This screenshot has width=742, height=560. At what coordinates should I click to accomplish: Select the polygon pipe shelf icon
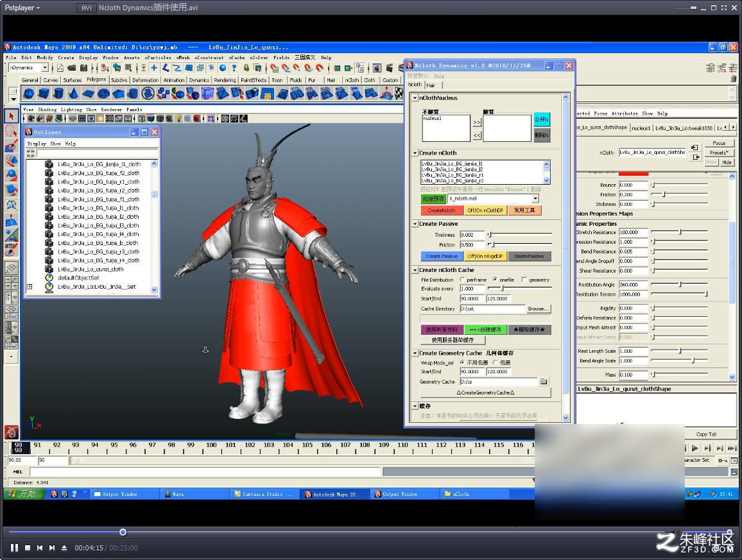tap(133, 94)
